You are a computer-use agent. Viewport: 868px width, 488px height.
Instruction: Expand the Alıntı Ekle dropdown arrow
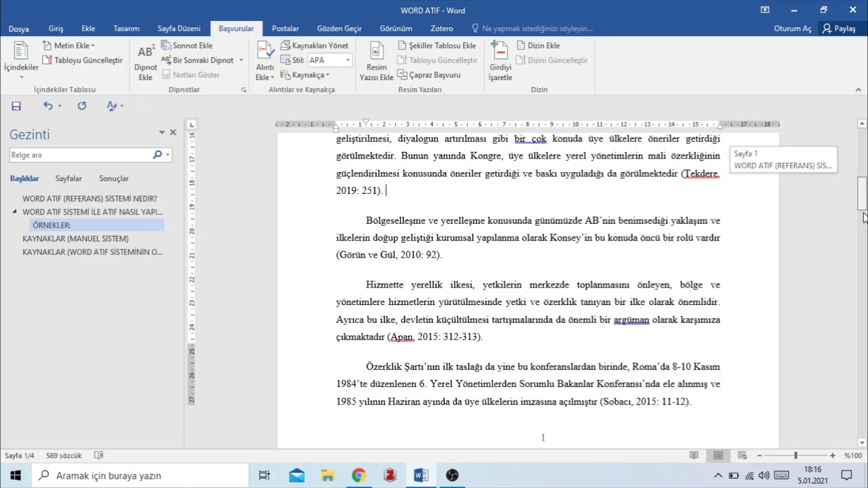pos(272,77)
